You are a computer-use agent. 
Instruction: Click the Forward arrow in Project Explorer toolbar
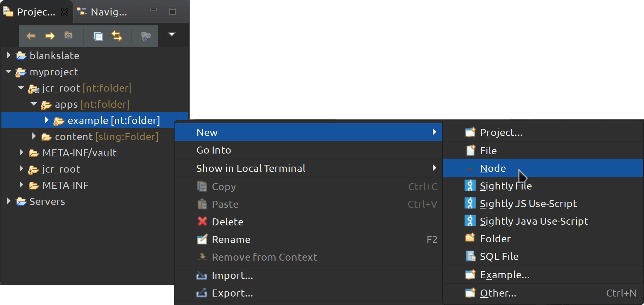tap(50, 36)
